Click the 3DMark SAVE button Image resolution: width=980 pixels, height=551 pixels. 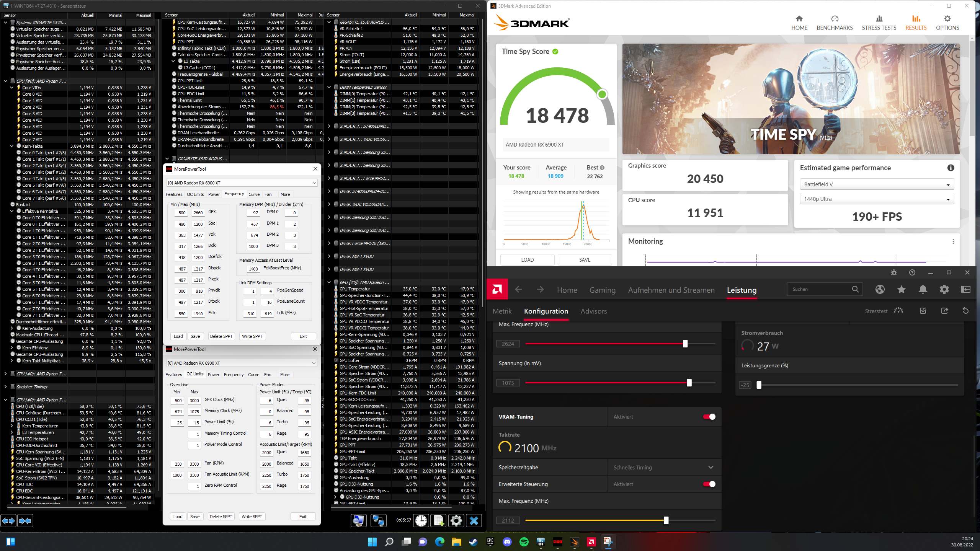(x=585, y=260)
